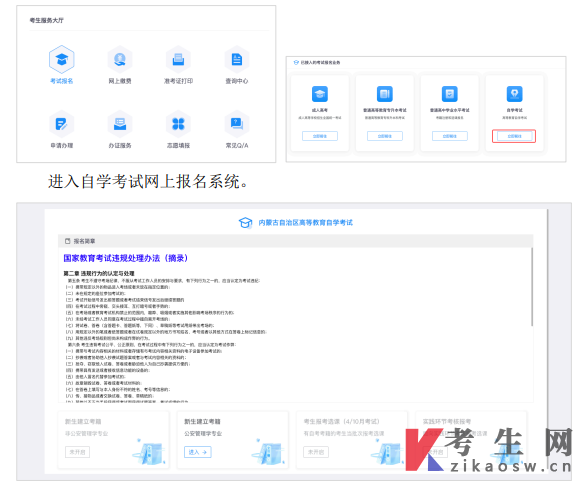Click the 成人高考 graduation cap icon
The height and width of the screenshot is (485, 587).
[320, 94]
